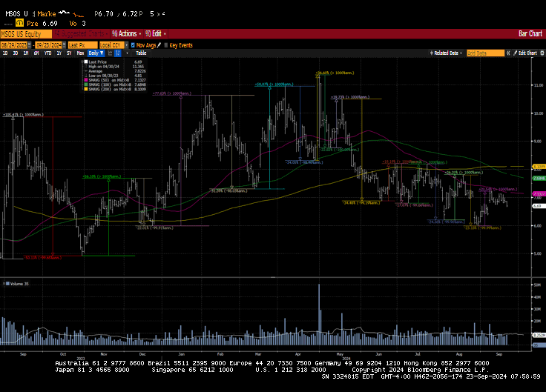Open the Daily periodicity dropdown

[96, 53]
